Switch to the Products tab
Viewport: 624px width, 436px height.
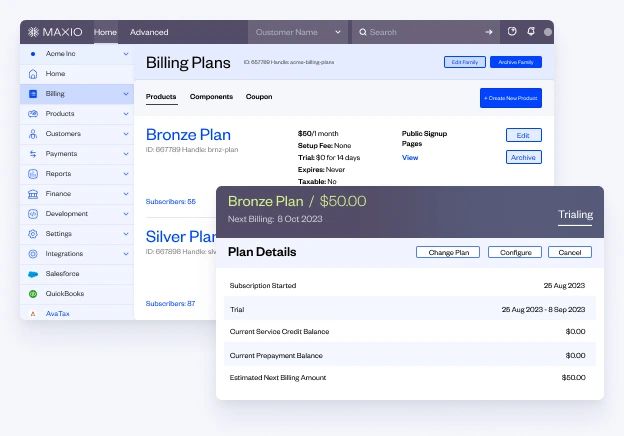coord(161,97)
